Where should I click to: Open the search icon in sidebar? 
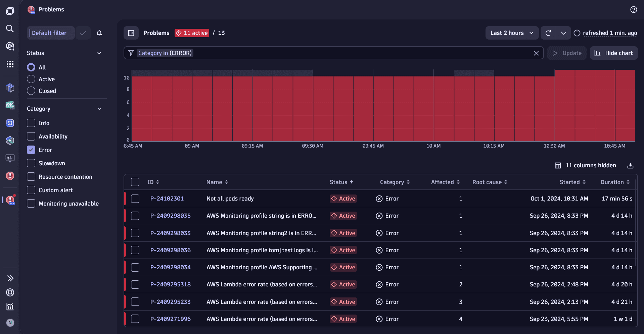click(10, 29)
